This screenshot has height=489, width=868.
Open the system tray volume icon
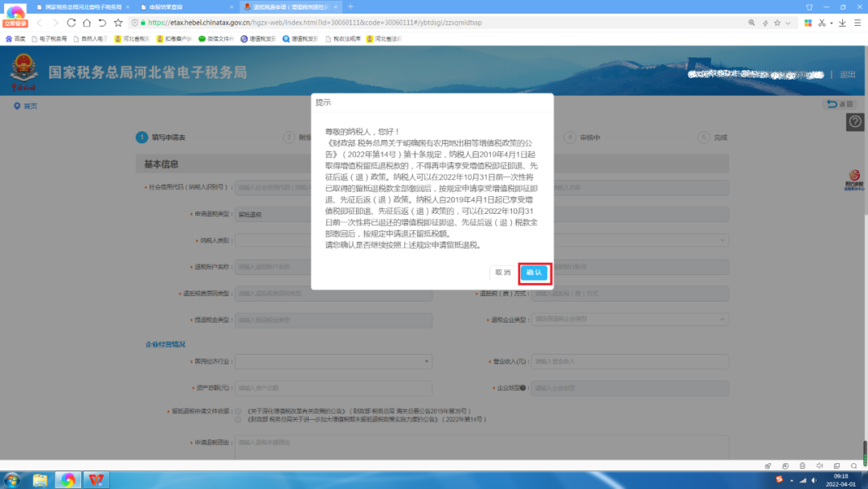tap(814, 480)
